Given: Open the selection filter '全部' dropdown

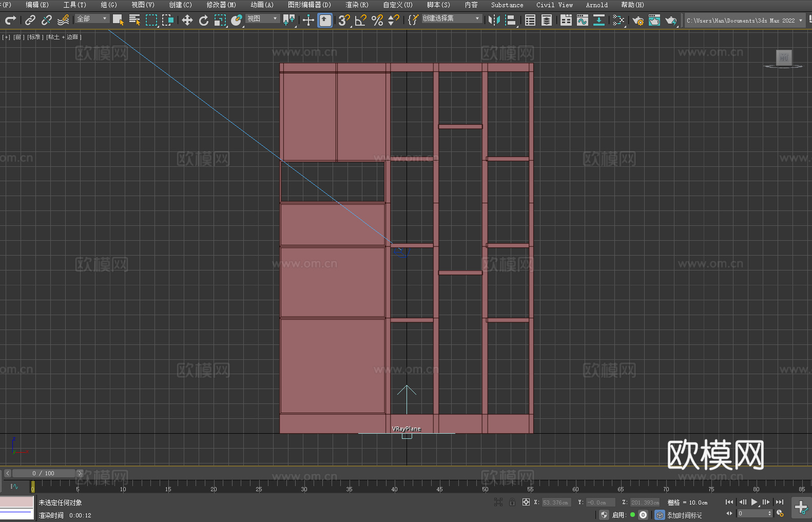Looking at the screenshot, I should click(x=92, y=18).
